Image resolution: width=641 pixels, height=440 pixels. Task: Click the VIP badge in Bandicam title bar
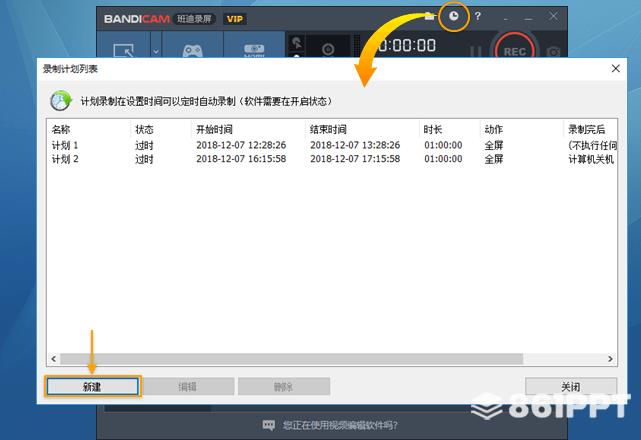(x=235, y=19)
